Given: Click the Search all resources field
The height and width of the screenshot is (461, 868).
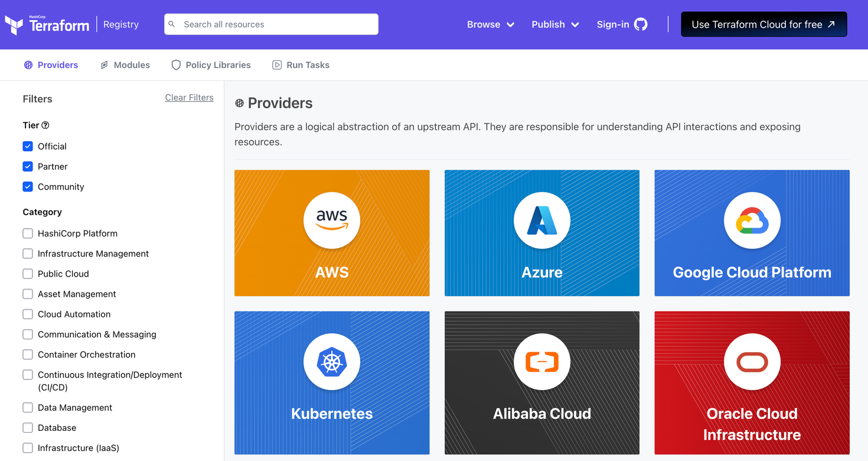Looking at the screenshot, I should point(271,24).
